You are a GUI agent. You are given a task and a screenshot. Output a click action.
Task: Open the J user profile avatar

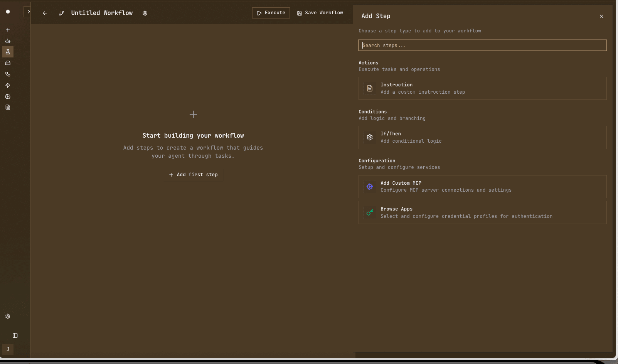(8, 349)
